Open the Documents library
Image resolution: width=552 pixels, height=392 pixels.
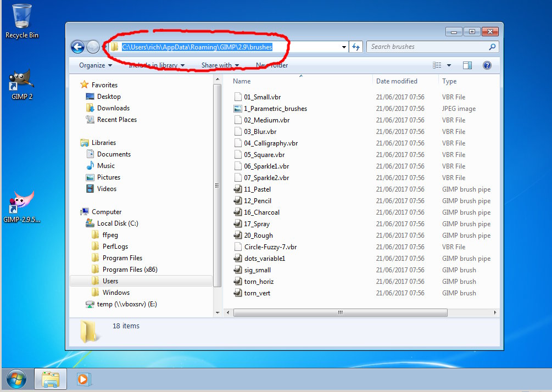click(x=114, y=154)
